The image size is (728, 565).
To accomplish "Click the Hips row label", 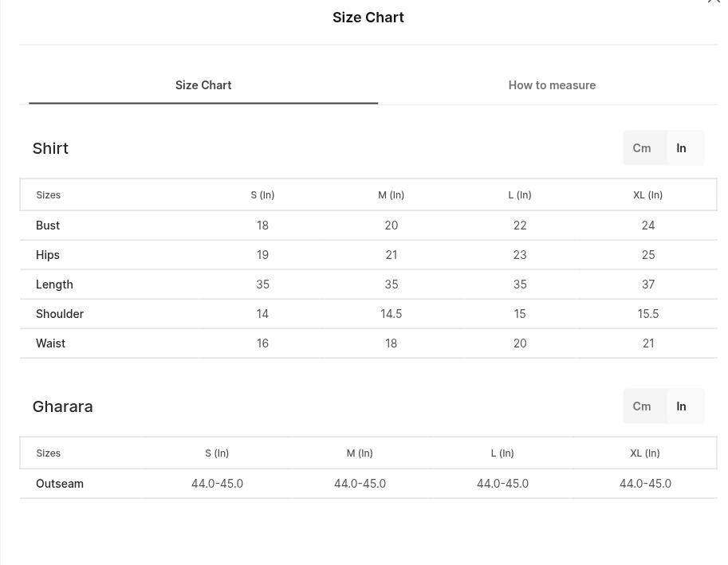I will [x=48, y=255].
